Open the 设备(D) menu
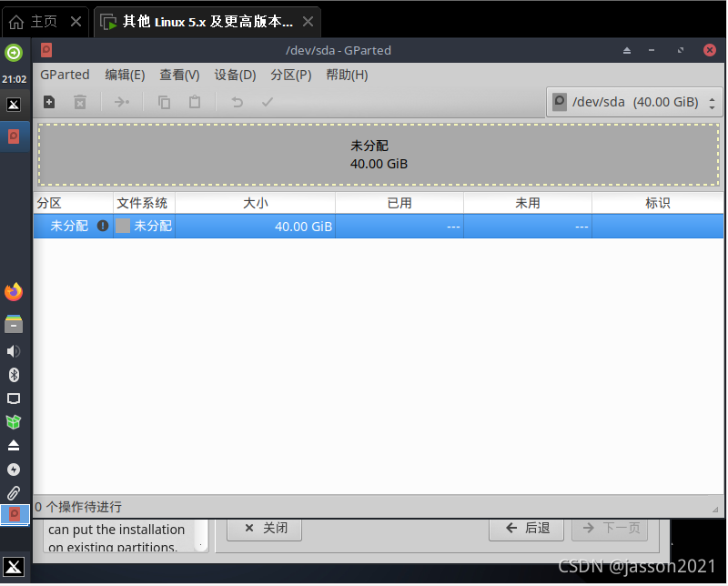Image resolution: width=728 pixels, height=586 pixels. click(235, 75)
